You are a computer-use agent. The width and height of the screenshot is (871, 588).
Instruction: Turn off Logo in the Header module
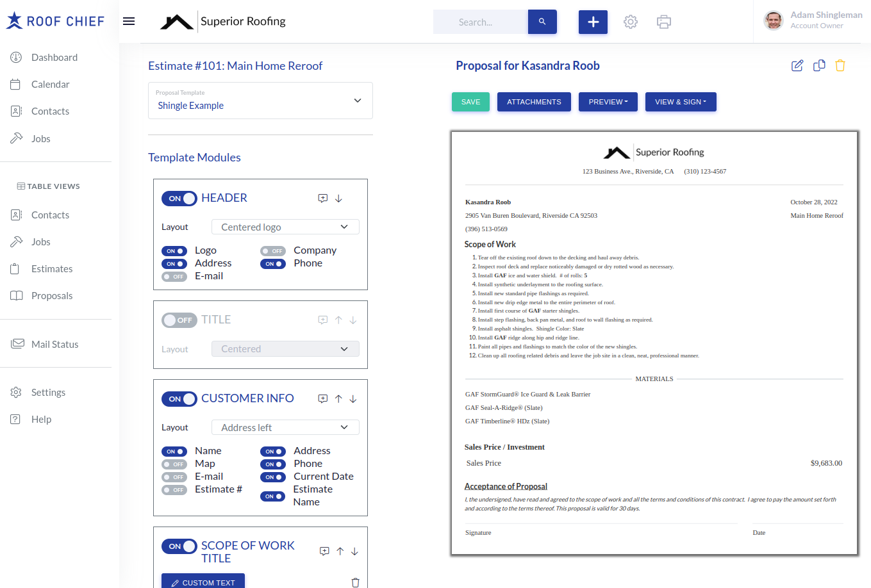click(x=174, y=250)
